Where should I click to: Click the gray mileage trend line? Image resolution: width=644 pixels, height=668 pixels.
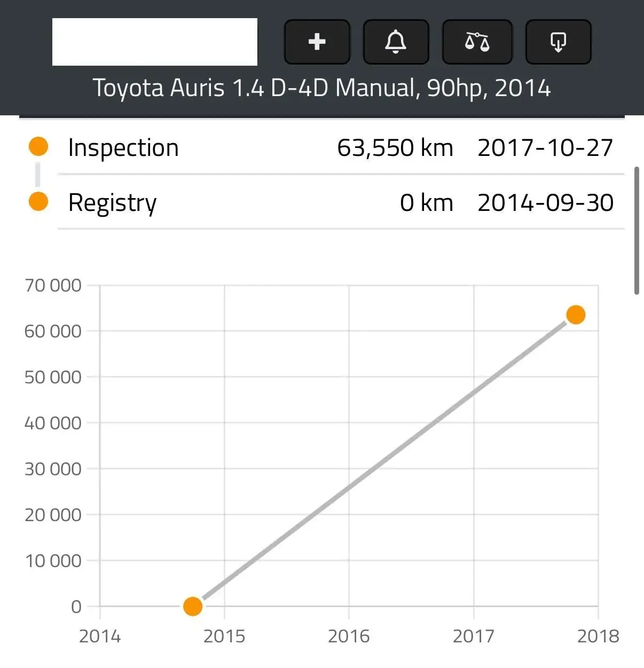pyautogui.click(x=384, y=461)
